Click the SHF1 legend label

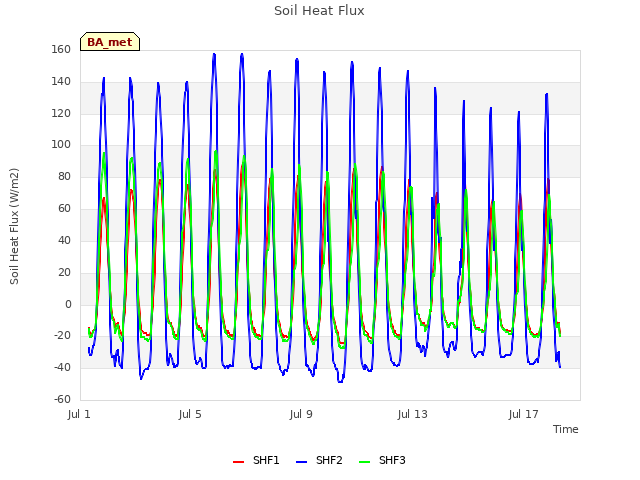click(266, 460)
